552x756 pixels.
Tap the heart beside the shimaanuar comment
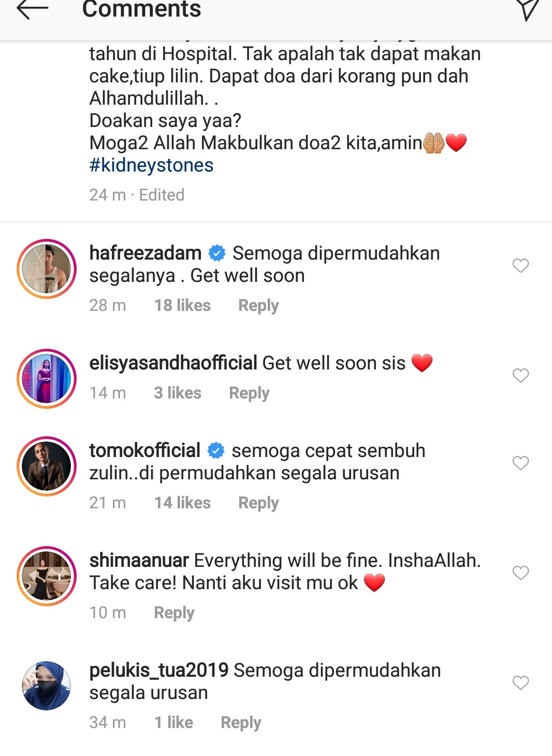point(520,573)
